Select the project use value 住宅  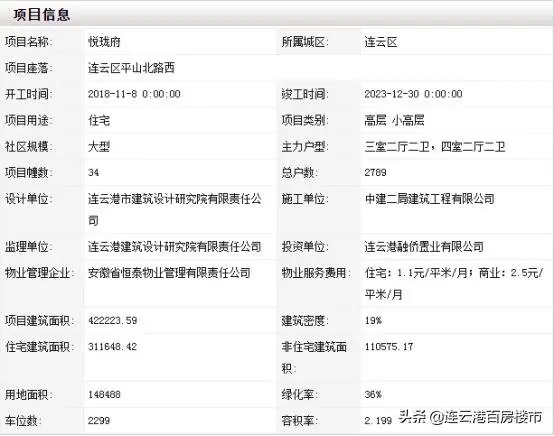coord(99,120)
